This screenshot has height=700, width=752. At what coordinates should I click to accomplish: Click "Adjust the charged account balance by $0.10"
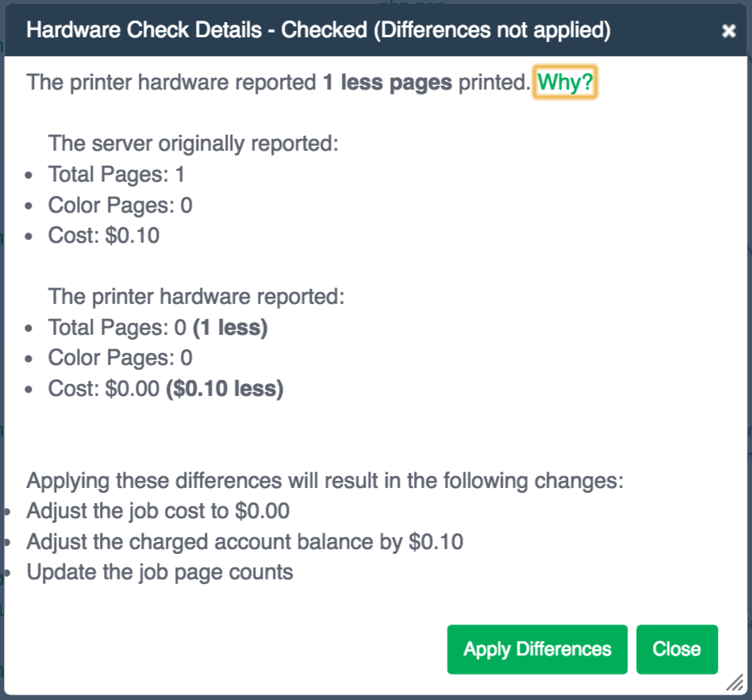(x=244, y=542)
